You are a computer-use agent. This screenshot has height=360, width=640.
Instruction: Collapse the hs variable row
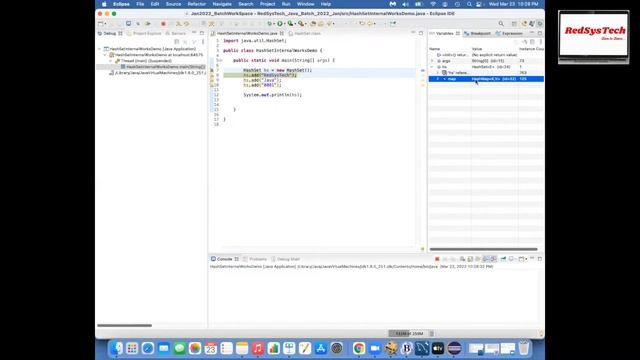432,67
